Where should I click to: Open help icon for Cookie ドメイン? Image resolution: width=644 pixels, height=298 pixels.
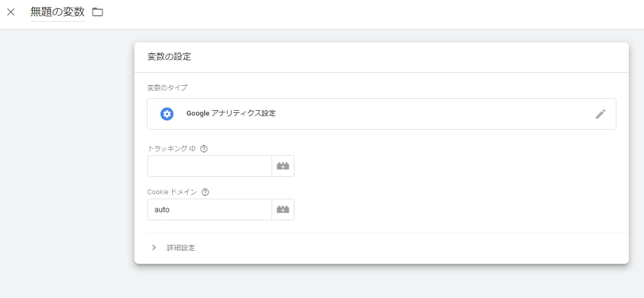coord(206,192)
